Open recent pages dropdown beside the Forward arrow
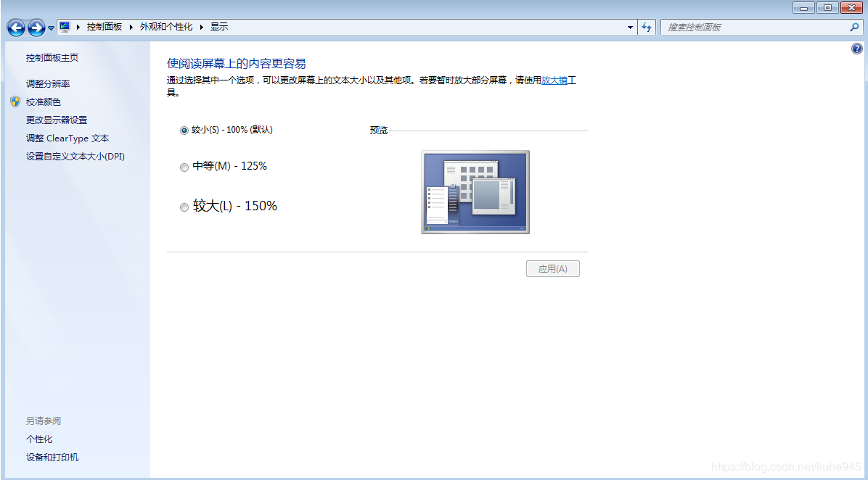The image size is (868, 480). [51, 28]
